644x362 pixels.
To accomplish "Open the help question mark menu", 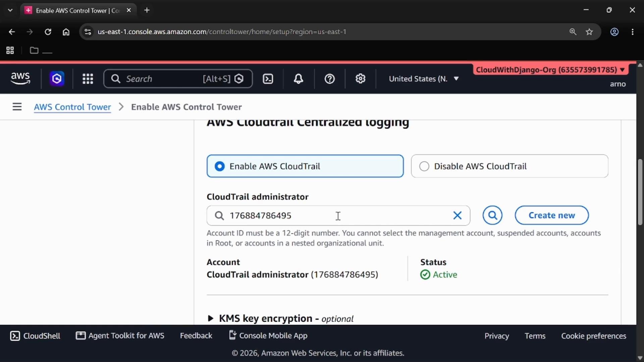I will pos(330,79).
